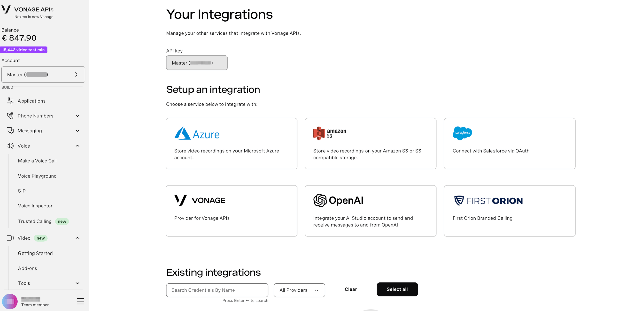The width and height of the screenshot is (644, 311).
Task: Select Connect with Salesforce via OAuth card
Action: pos(510,144)
